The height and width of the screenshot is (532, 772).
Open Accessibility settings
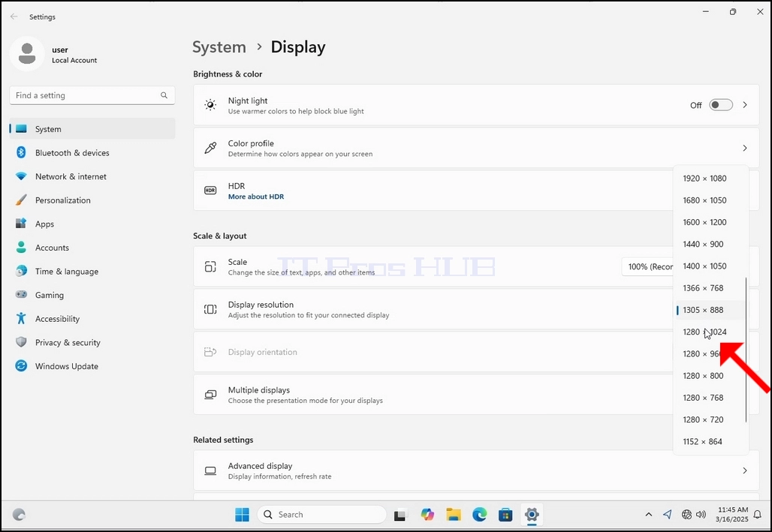coord(92,319)
